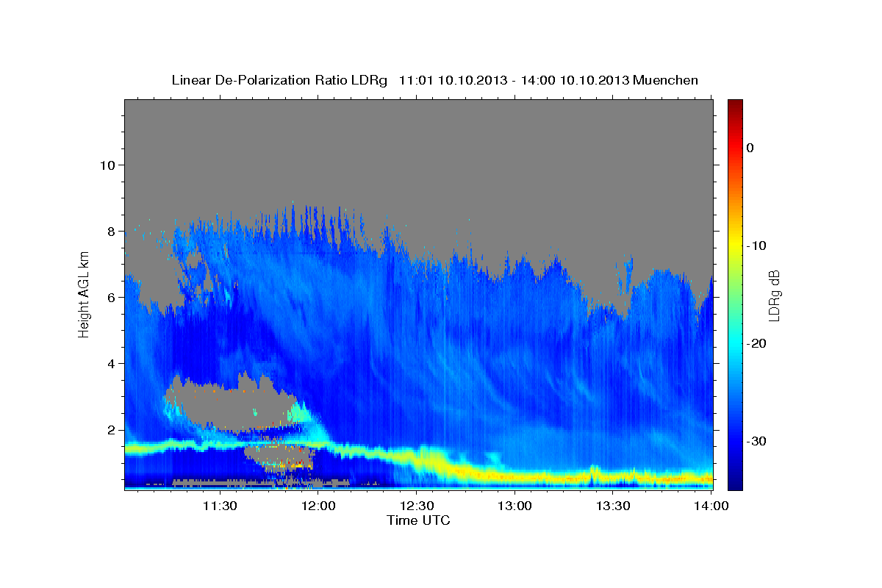Click the yellow -10 dB region of the colorbar

[735, 245]
